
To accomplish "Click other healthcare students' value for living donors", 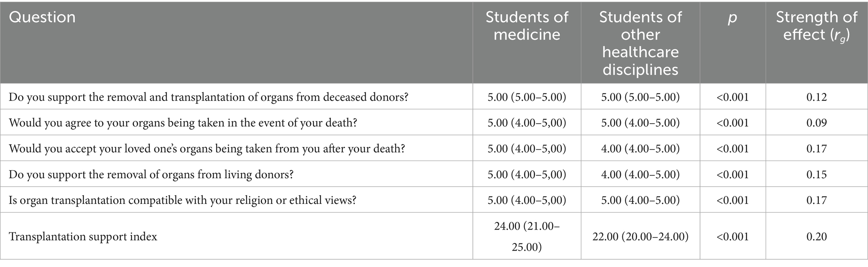I will [640, 174].
